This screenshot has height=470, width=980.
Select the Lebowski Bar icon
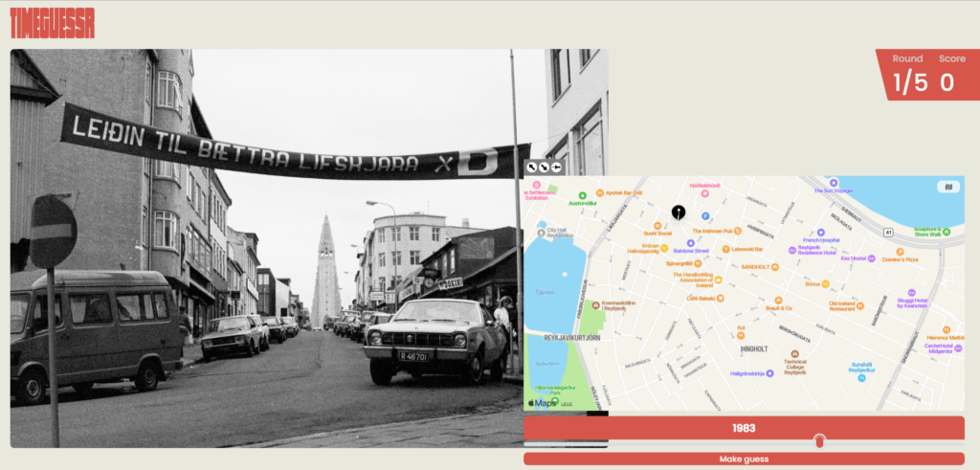click(725, 249)
